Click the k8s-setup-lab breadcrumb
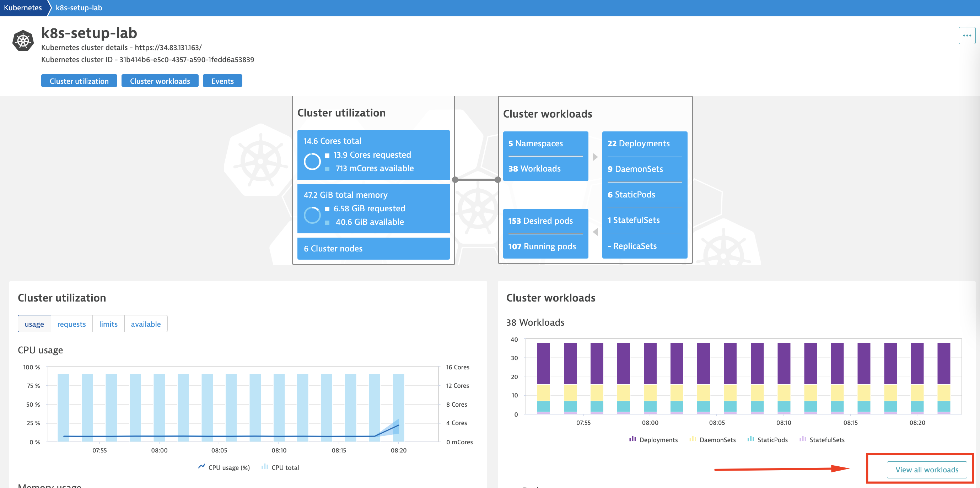Image resolution: width=980 pixels, height=488 pixels. [x=79, y=7]
